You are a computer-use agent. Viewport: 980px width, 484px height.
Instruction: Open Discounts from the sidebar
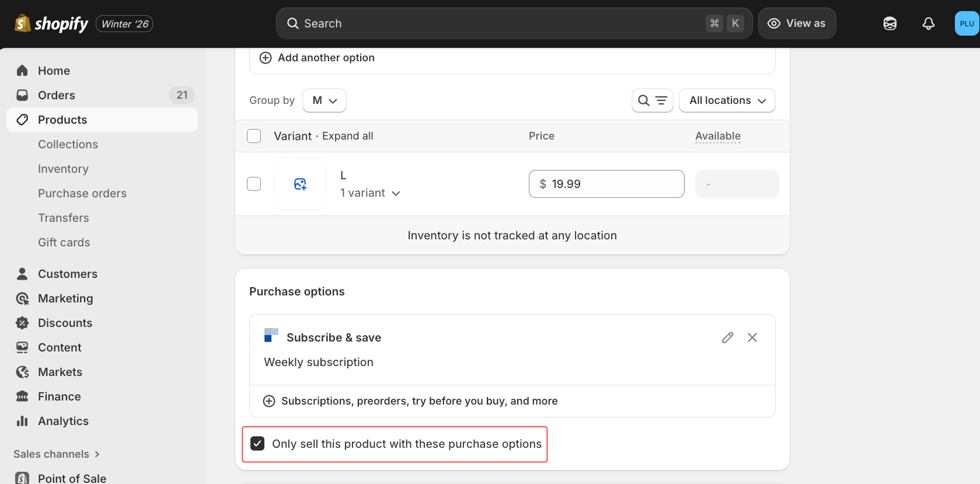[x=65, y=323]
